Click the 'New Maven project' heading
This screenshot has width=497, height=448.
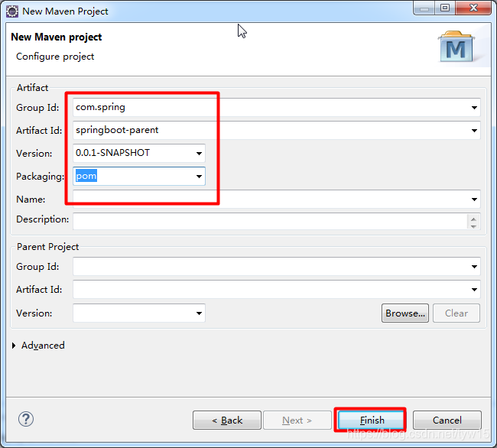[57, 37]
